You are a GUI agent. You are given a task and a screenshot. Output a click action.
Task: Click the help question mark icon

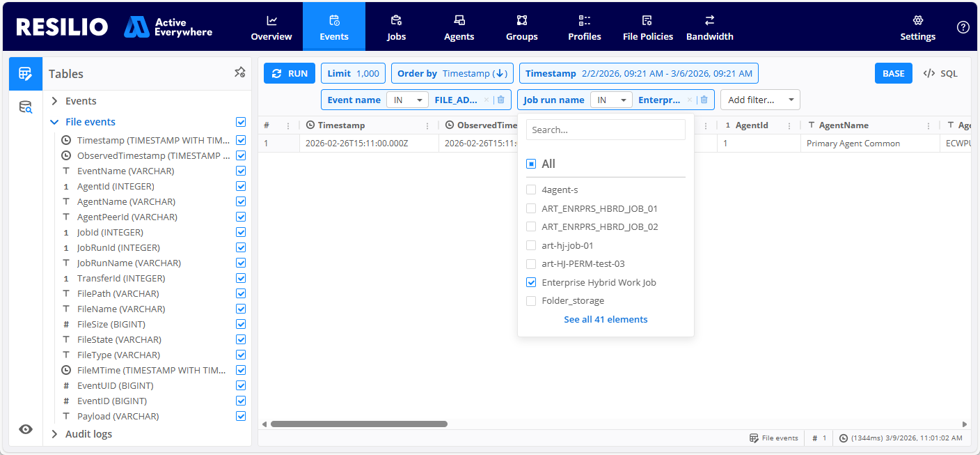pyautogui.click(x=963, y=27)
